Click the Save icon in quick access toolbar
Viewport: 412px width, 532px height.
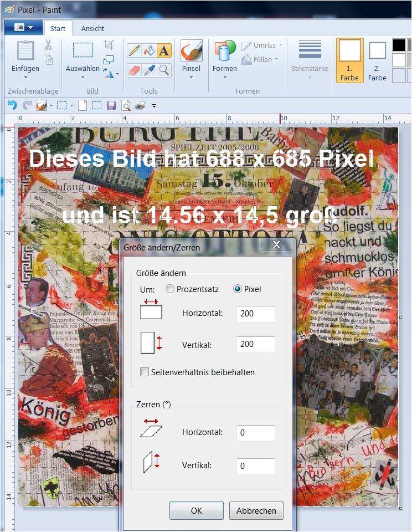tap(111, 105)
